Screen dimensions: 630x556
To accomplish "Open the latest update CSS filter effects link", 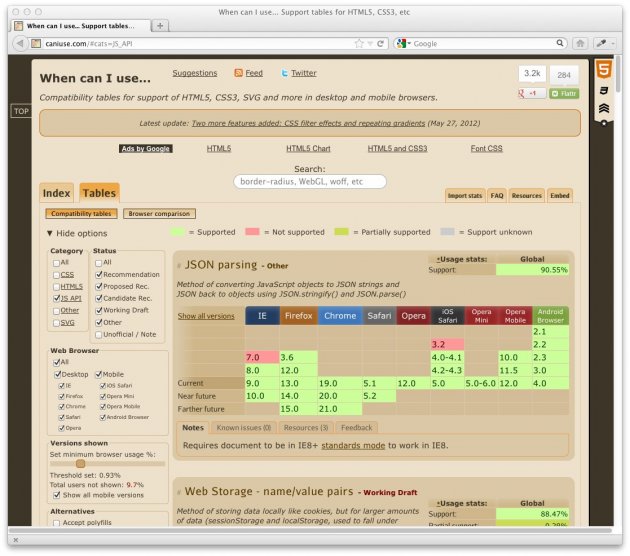I will tap(308, 123).
